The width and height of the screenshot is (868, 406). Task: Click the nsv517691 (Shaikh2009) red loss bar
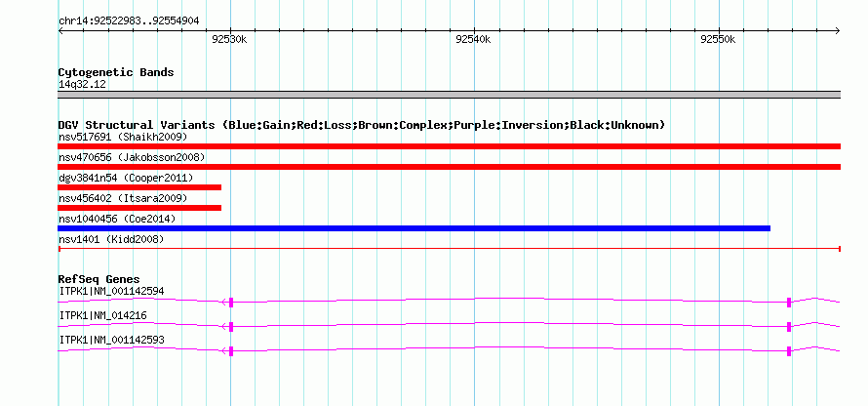coord(449,146)
